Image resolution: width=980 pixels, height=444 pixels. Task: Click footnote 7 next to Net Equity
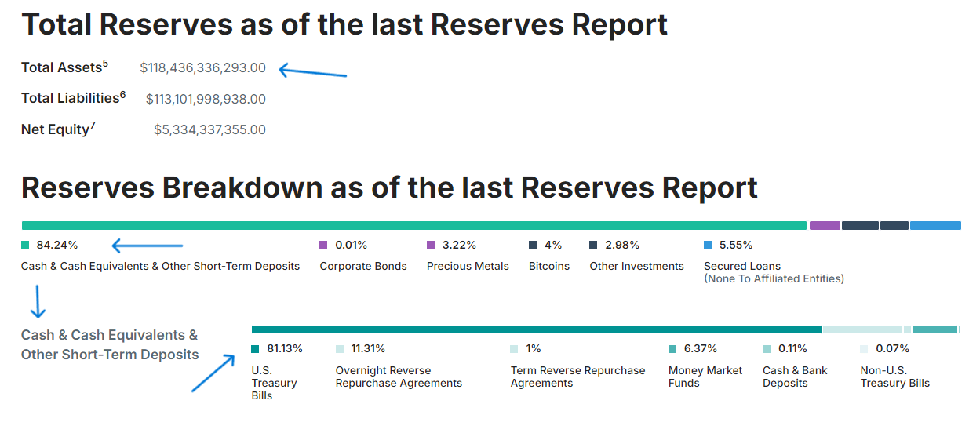93,126
